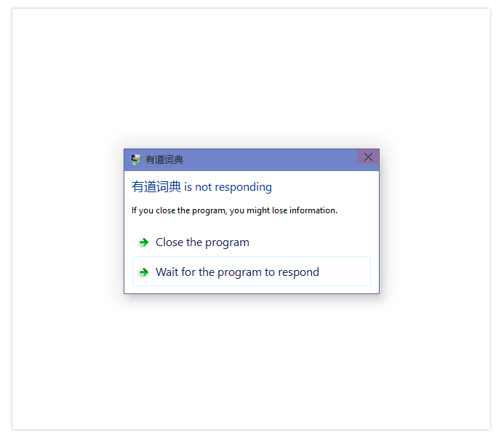
Task: Click empty space right of Close the program
Action: click(308, 242)
